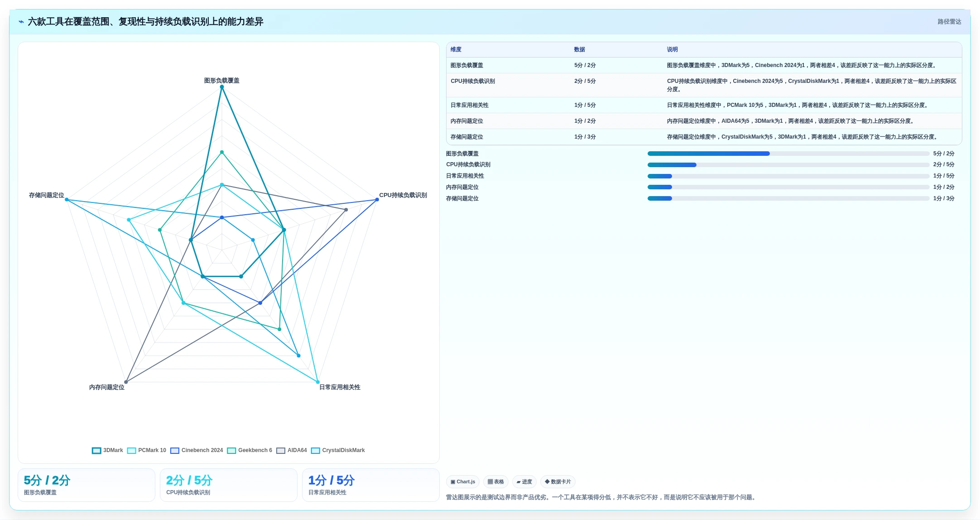Viewport: 980px width, 520px height.
Task: Click the 图形负载覆盖 progress bar
Action: tap(788, 154)
